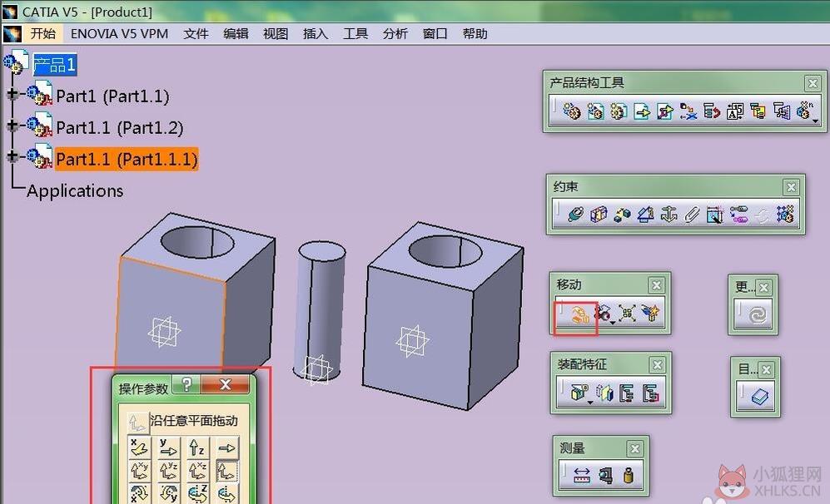Click the Snap icon in Move toolbar
Image resolution: width=830 pixels, height=504 pixels.
[x=603, y=314]
